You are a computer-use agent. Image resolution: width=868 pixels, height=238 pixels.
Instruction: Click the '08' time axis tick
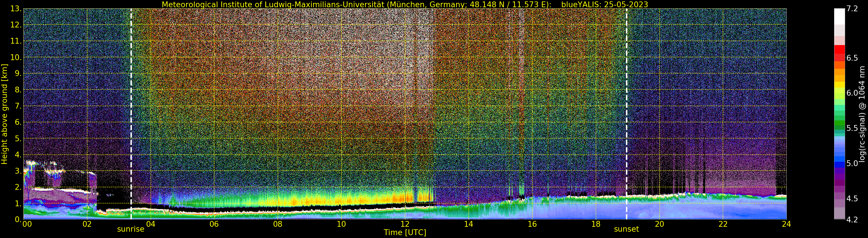[278, 224]
